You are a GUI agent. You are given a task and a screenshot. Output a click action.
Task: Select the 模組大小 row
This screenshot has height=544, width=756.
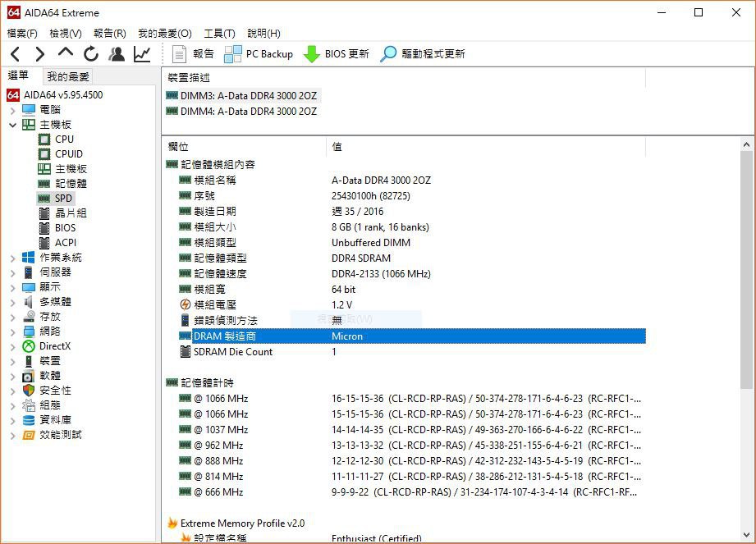pos(412,227)
